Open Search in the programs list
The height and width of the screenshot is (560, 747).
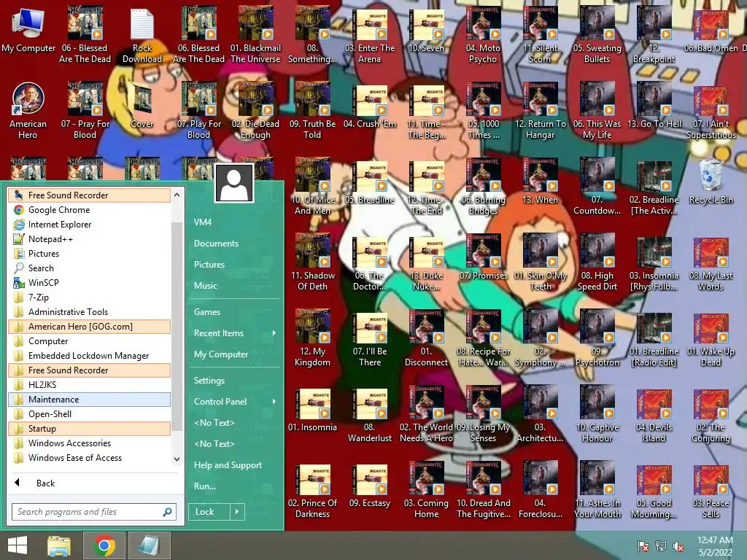point(89,268)
